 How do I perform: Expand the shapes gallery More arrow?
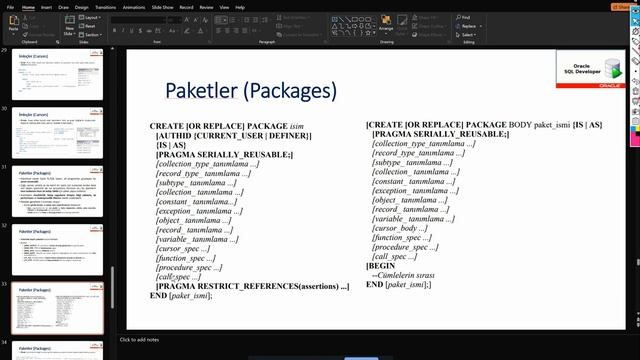(x=374, y=33)
